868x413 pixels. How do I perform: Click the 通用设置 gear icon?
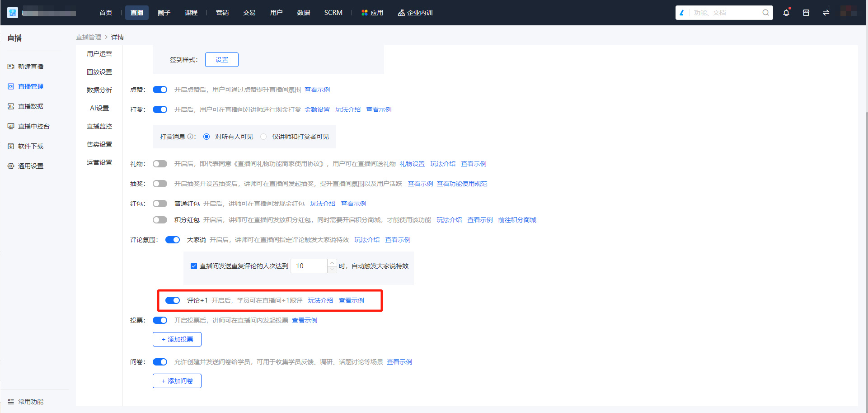click(11, 166)
